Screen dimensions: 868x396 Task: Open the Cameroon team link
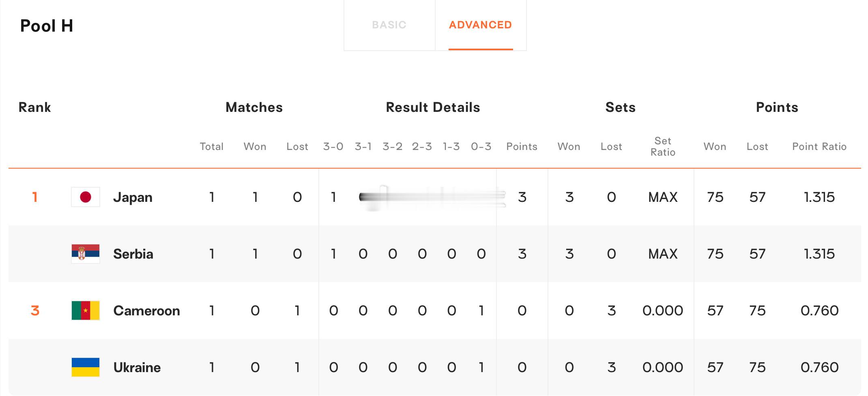click(147, 311)
